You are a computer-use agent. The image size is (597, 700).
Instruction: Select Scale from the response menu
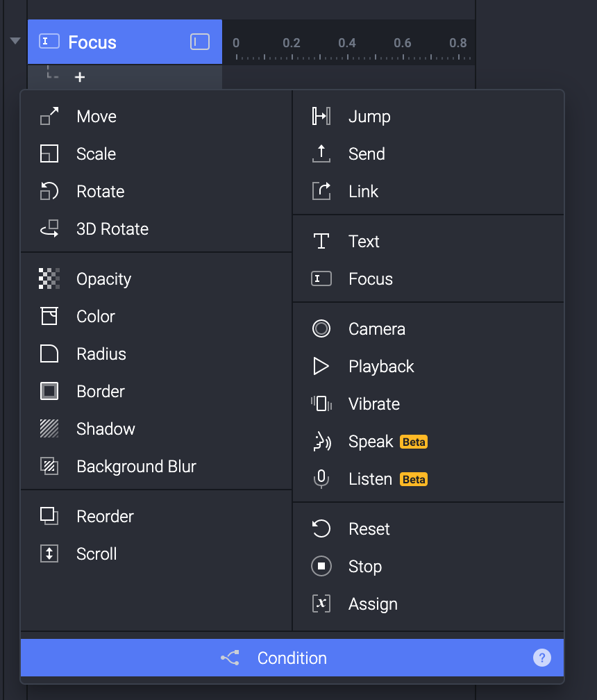(x=96, y=154)
